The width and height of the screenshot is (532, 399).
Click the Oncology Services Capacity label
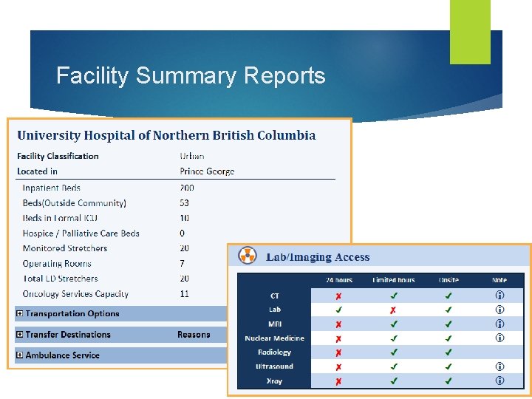75,294
